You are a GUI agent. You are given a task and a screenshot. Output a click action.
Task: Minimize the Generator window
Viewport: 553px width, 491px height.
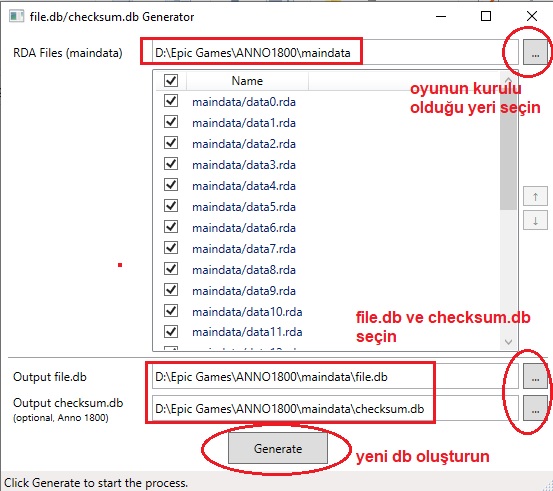(x=441, y=16)
